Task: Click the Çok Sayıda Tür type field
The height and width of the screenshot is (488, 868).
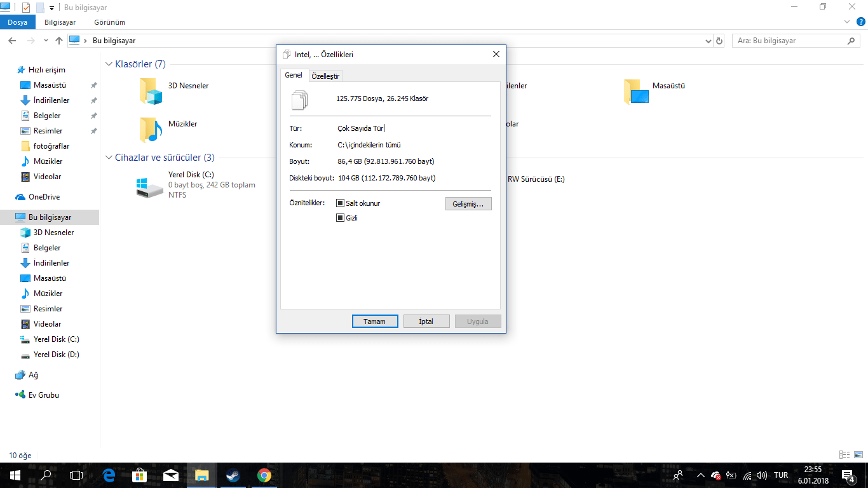Action: click(x=361, y=128)
